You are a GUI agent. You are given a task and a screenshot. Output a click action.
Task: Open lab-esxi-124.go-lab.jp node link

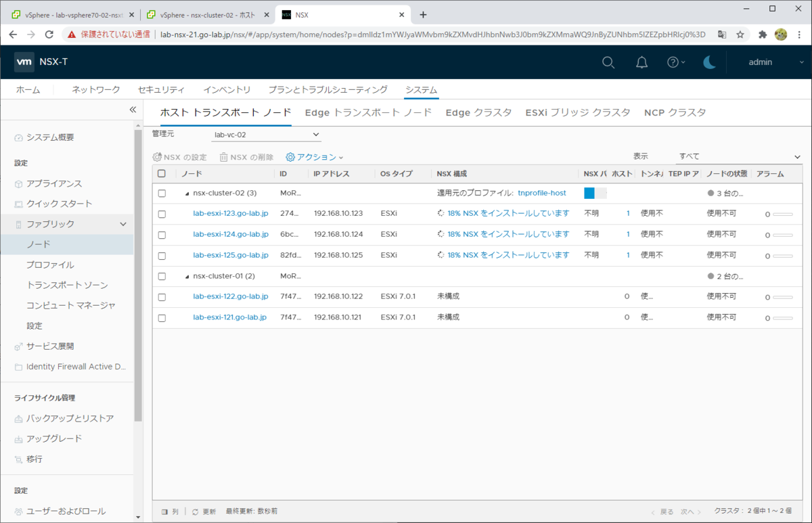point(231,235)
